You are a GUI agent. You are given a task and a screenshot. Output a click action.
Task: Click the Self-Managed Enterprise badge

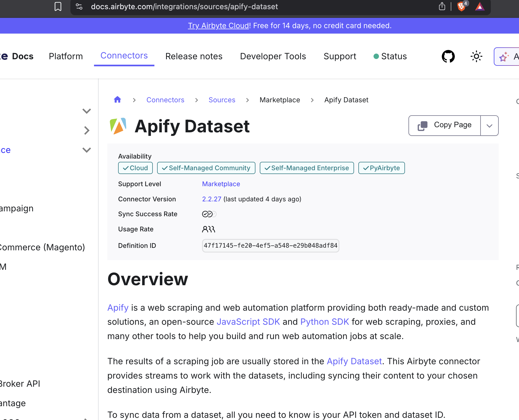tap(307, 168)
